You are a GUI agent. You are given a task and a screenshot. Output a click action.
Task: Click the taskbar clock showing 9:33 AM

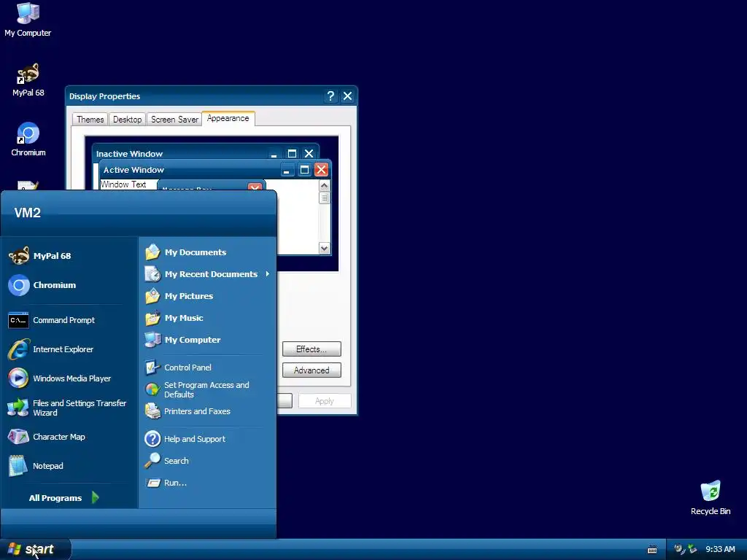(720, 549)
